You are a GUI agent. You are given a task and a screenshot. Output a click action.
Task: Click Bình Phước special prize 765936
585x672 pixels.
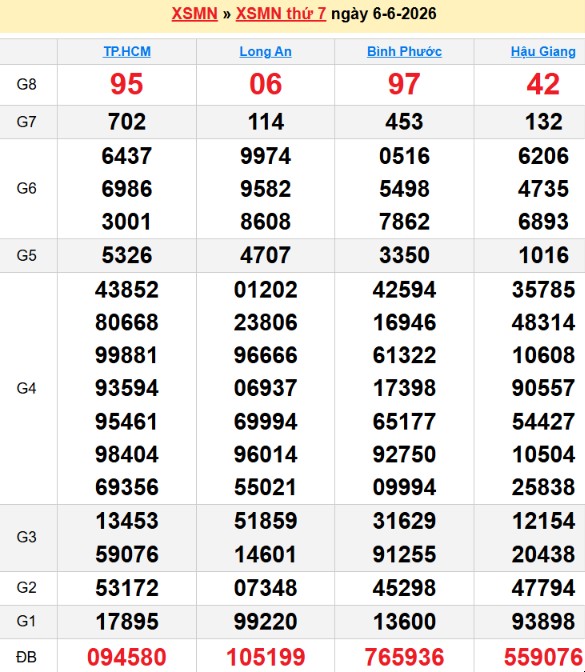click(x=404, y=657)
